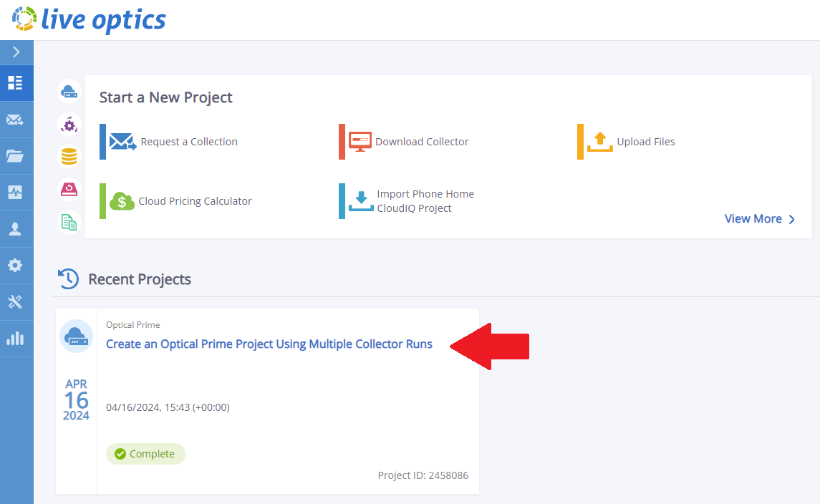Image resolution: width=820 pixels, height=504 pixels.
Task: Click Import Phone Home CloudIQ Project
Action: click(x=425, y=201)
